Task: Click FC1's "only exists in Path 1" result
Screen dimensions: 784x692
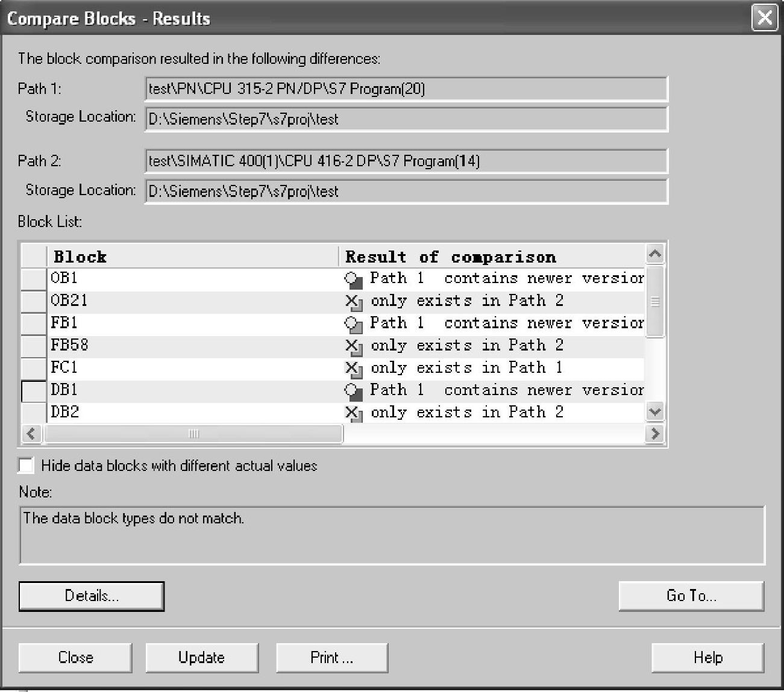Action: (x=467, y=367)
